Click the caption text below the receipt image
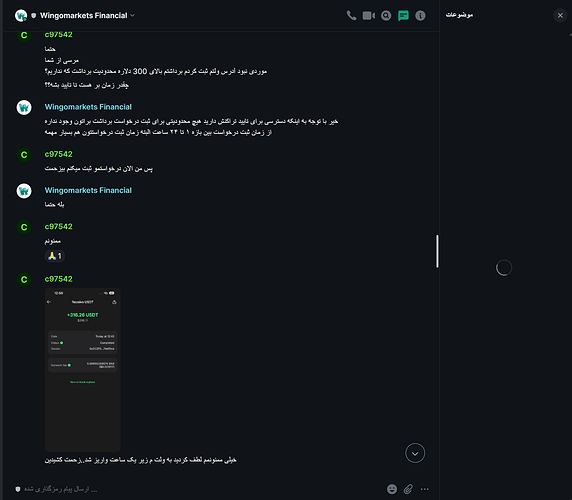This screenshot has height=500, width=572. [140, 460]
